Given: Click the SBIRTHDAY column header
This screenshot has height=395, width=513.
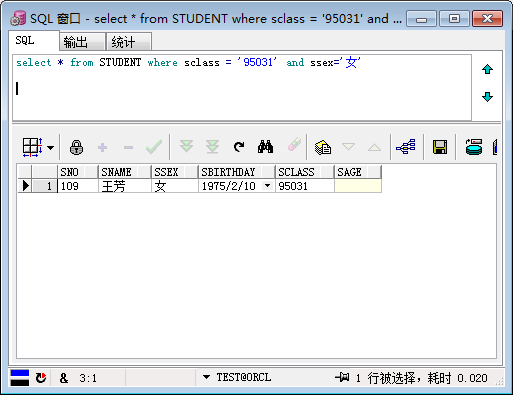Looking at the screenshot, I should (237, 172).
